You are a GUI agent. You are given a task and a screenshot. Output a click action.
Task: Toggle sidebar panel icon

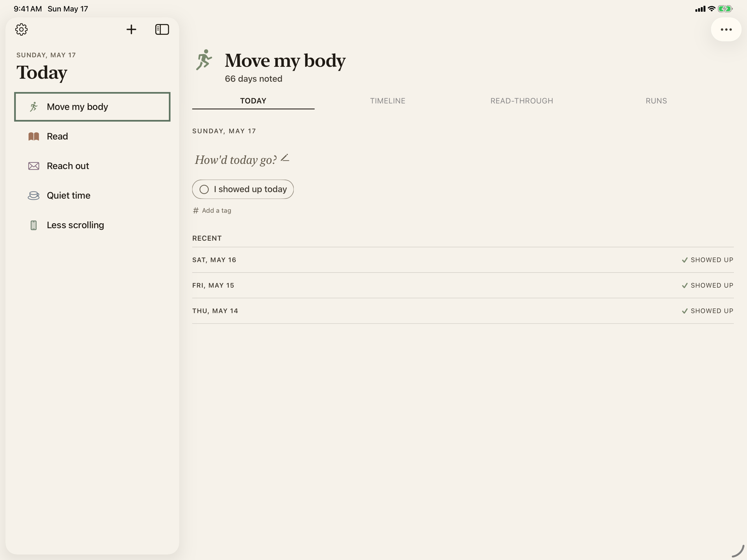162,30
